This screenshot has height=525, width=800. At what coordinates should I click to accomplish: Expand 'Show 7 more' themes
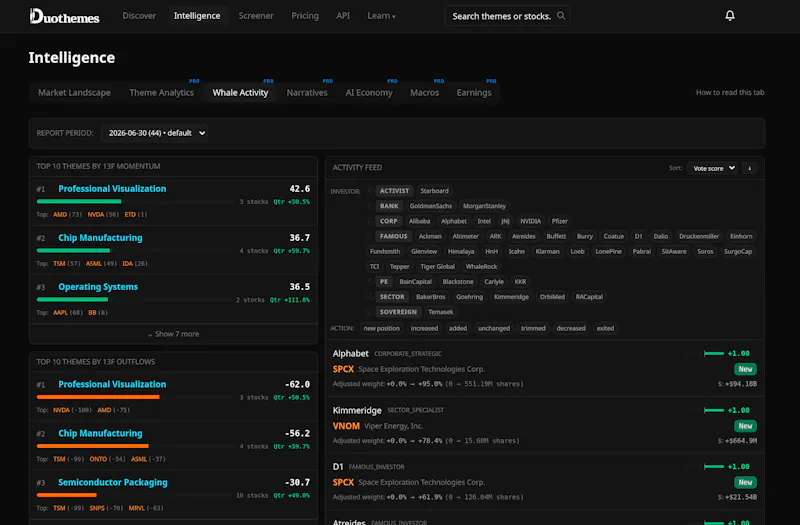pos(173,334)
